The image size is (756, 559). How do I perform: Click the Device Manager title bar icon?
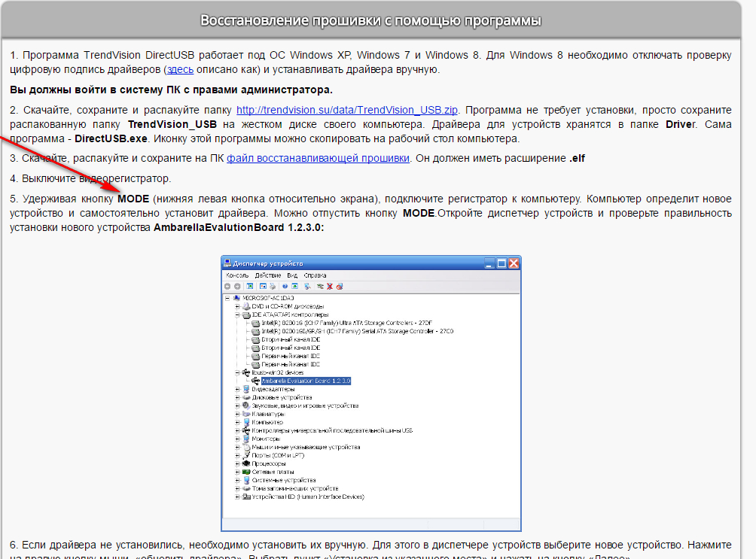click(x=228, y=263)
